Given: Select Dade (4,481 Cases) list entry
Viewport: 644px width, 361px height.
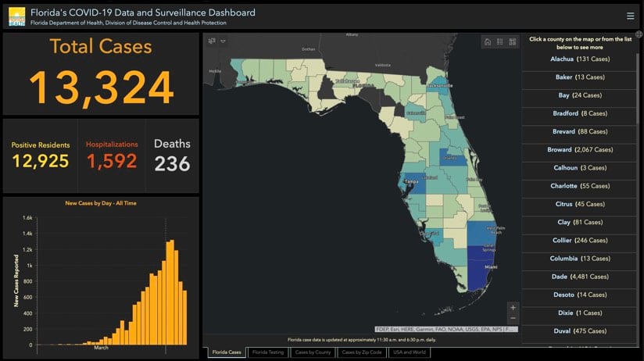Looking at the screenshot, I should (x=579, y=277).
